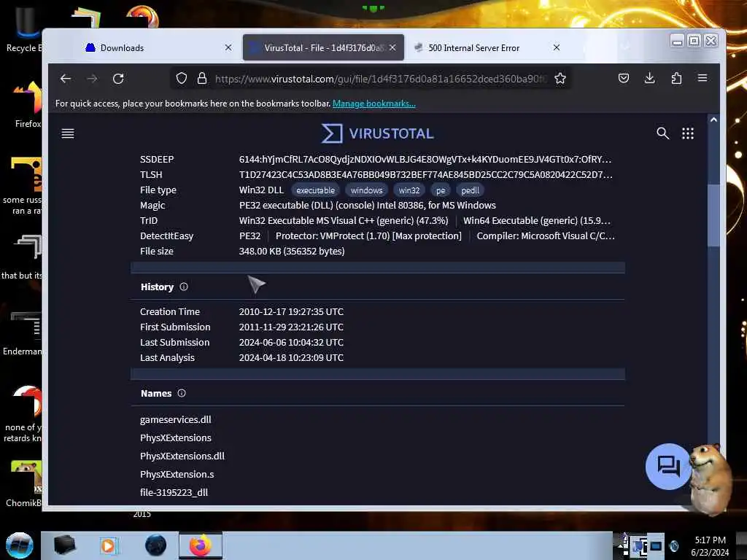Bookmark this page with the star

560,78
